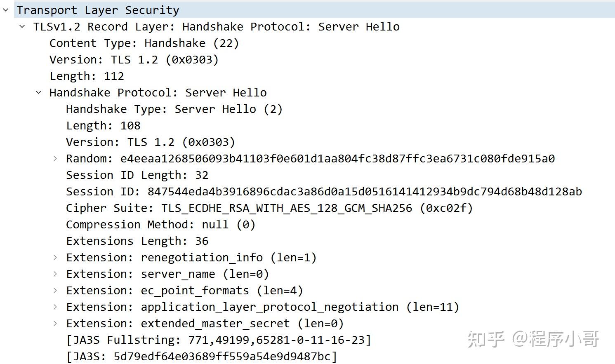615x364 pixels.
Task: Click the JA3S hash row
Action: [x=202, y=356]
